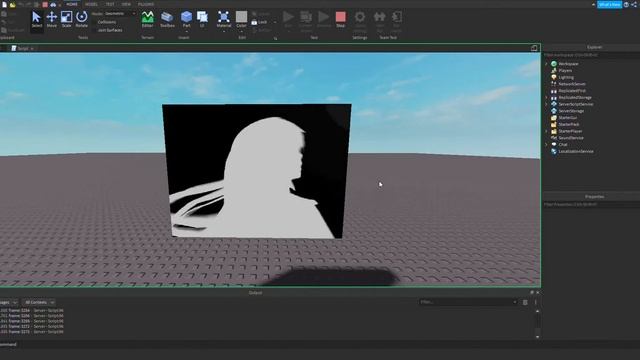Switch to the TEST ribbon tab
640x360 pixels.
click(x=110, y=4)
